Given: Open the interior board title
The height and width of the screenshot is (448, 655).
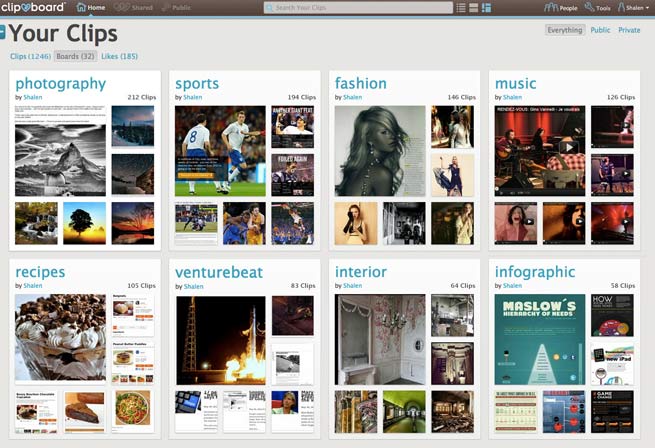Looking at the screenshot, I should pos(361,272).
